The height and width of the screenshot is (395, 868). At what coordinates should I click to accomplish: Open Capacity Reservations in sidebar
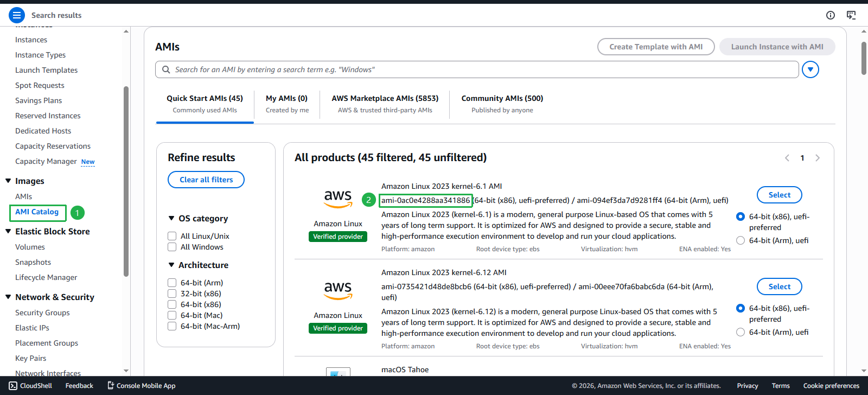pos(53,146)
